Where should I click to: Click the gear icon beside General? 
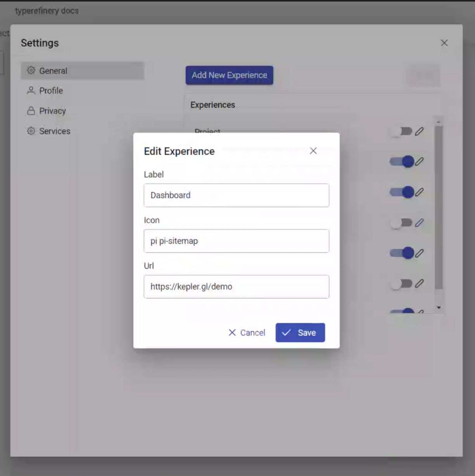31,71
